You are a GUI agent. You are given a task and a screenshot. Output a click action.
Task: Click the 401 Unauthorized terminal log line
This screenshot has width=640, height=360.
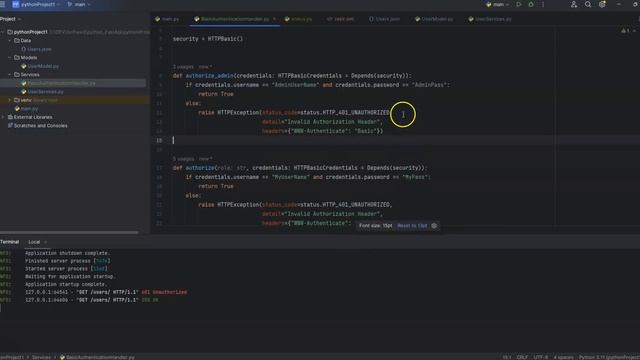coord(106,292)
